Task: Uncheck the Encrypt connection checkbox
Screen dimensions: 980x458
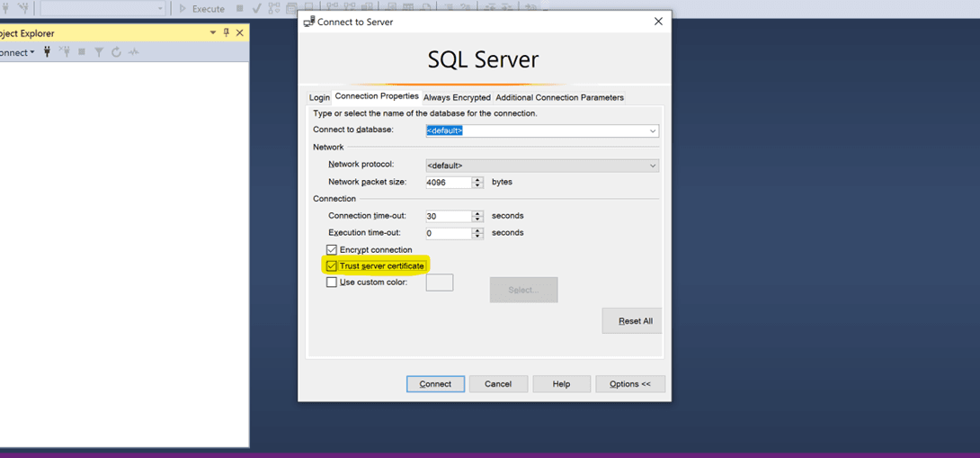Action: (x=332, y=249)
